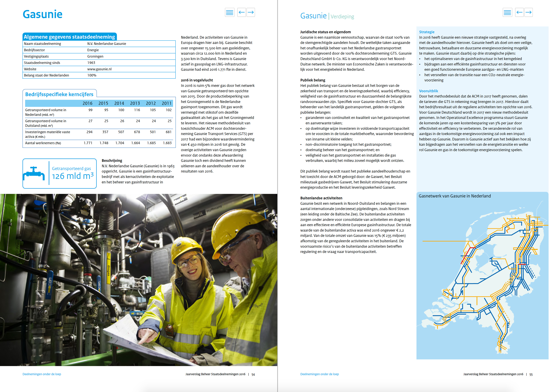
Task: Click the 'Verdieping' subtitle on page 55
Action: click(342, 16)
